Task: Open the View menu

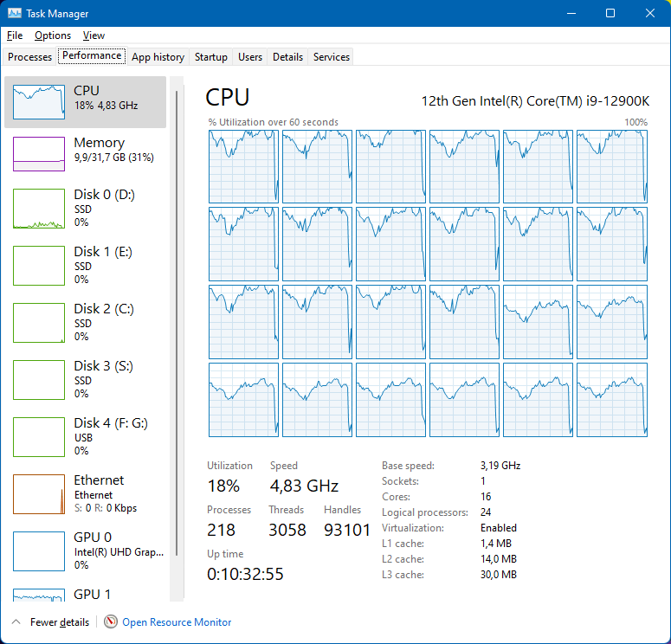Action: 94,35
